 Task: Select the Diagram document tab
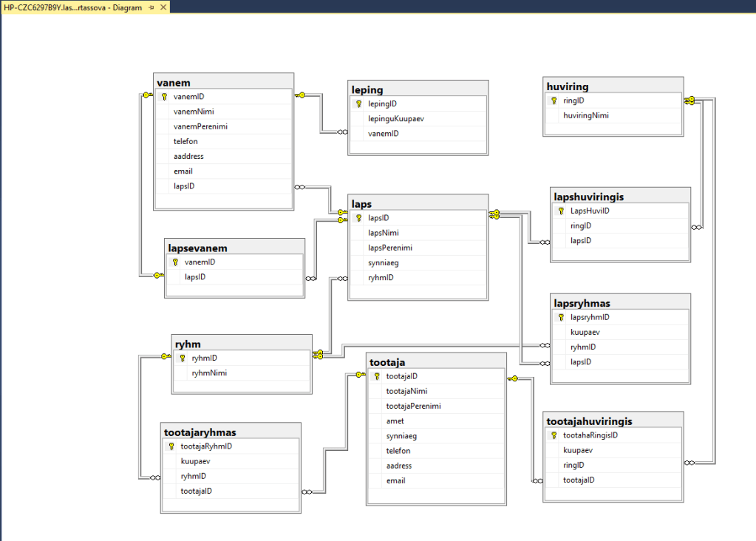point(72,7)
